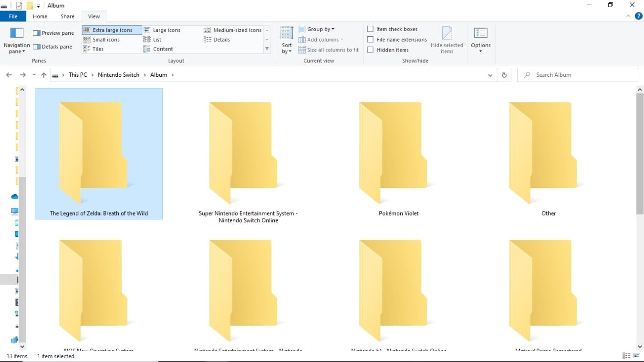Expand the layout gallery More arrow
Viewport: 644px width, 362px height.
267,49
